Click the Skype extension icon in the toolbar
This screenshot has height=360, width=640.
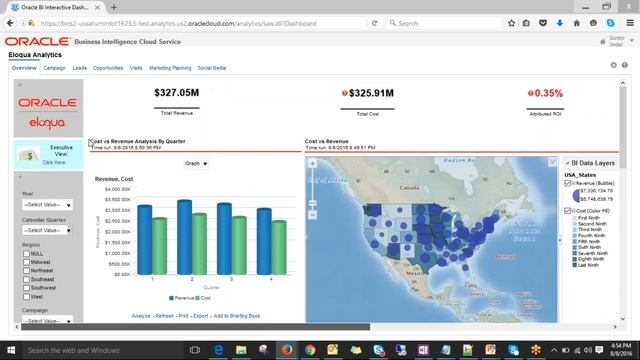(610, 23)
